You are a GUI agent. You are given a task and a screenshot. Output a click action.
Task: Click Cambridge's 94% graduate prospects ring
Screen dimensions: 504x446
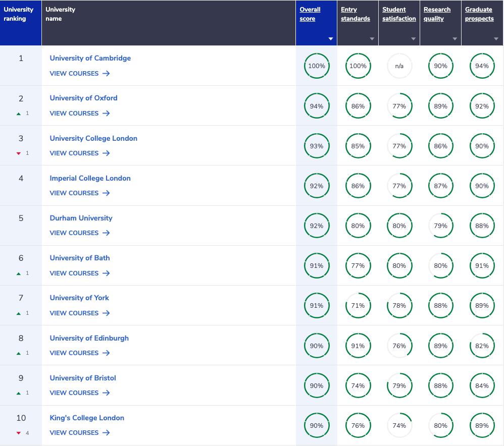482,66
